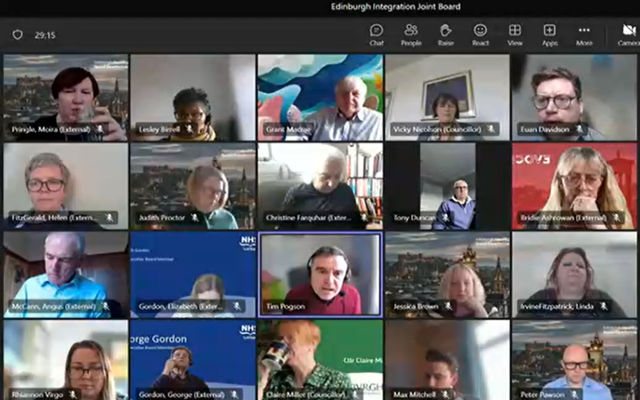The height and width of the screenshot is (400, 640).
Task: Select Christine Farquhar video tile
Action: (x=320, y=186)
